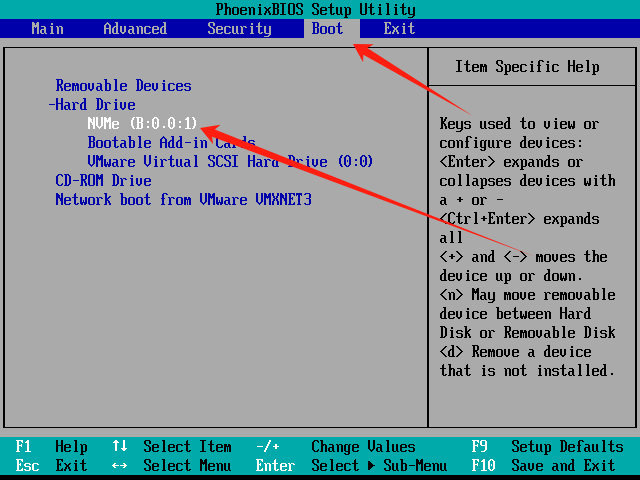The image size is (640, 480).
Task: Switch to the Advanced menu tab
Action: 135,29
